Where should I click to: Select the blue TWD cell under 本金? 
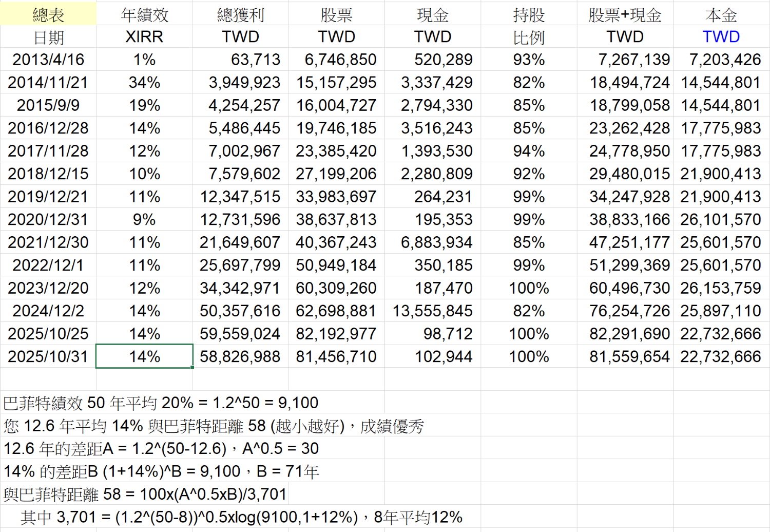click(721, 37)
